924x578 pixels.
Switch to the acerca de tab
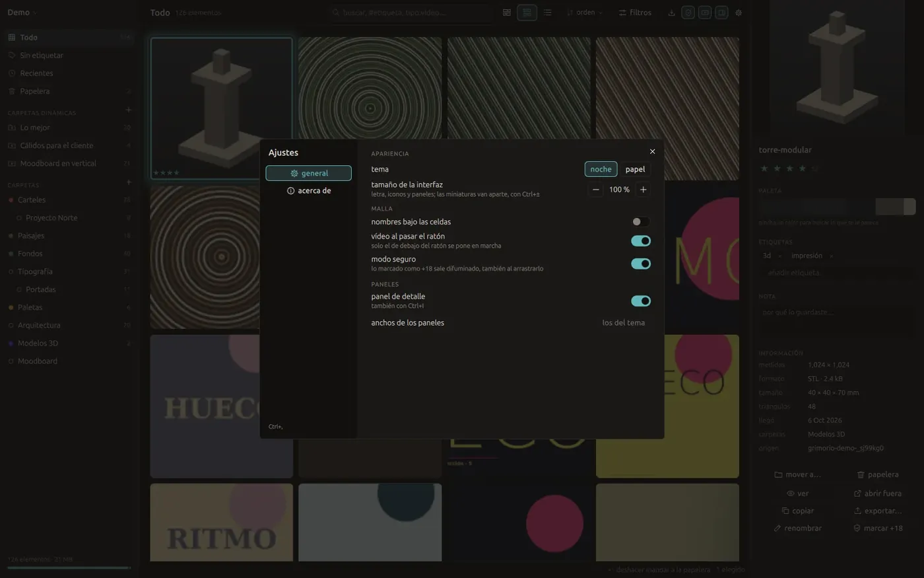(x=308, y=190)
